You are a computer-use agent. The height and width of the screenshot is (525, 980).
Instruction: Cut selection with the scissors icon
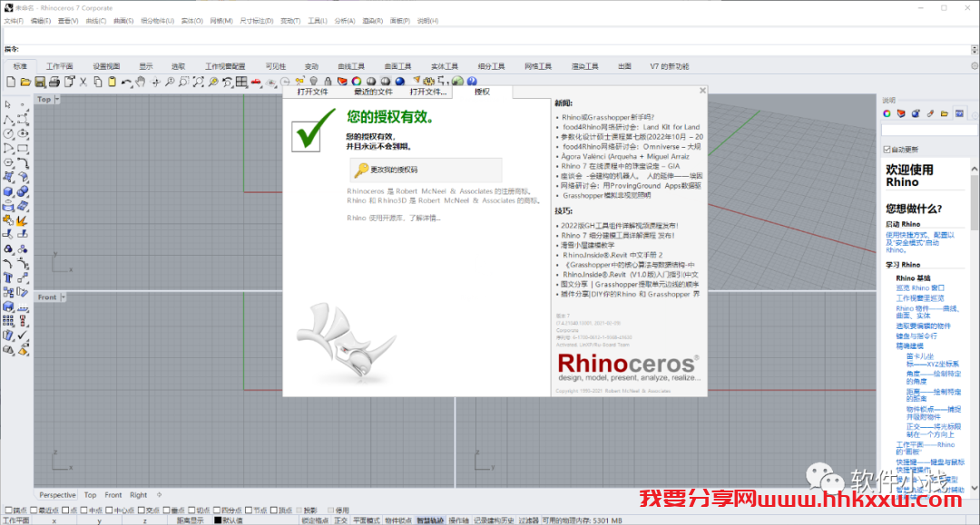pyautogui.click(x=83, y=82)
